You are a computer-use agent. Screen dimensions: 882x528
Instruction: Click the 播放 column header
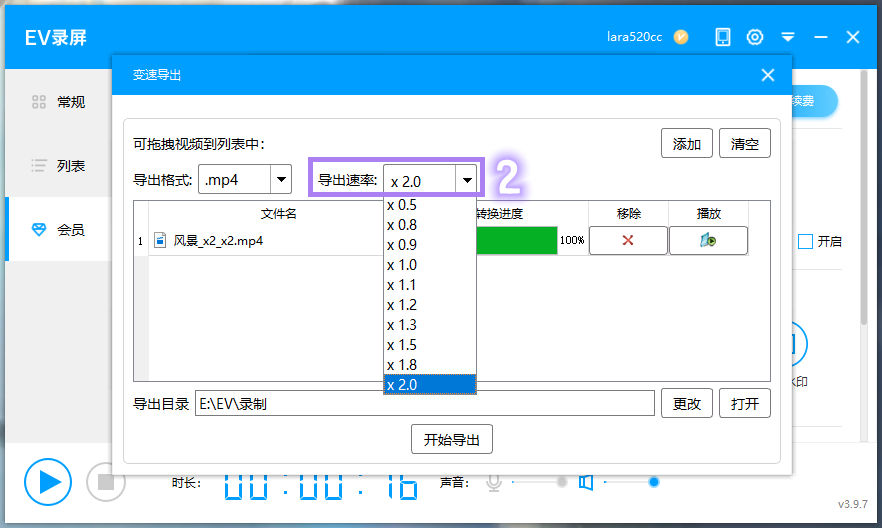coord(708,214)
